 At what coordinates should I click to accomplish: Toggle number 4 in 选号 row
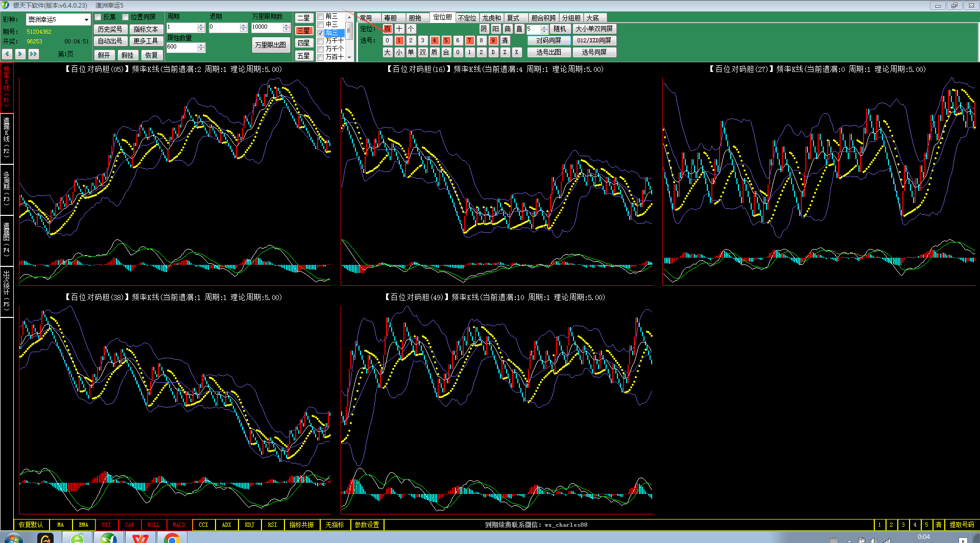[x=435, y=40]
